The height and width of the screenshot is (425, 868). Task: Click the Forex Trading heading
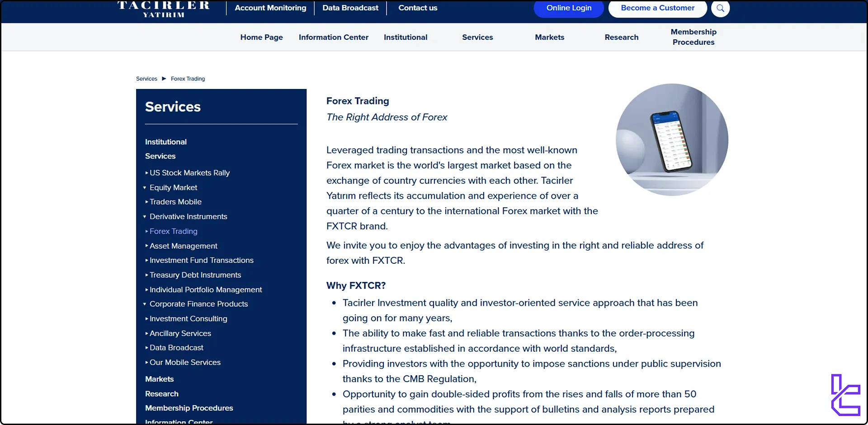(358, 101)
